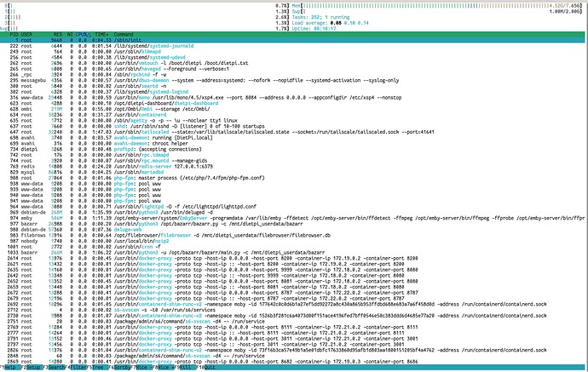The width and height of the screenshot is (588, 372).
Task: Sort by the NI column header
Action: 70,34
